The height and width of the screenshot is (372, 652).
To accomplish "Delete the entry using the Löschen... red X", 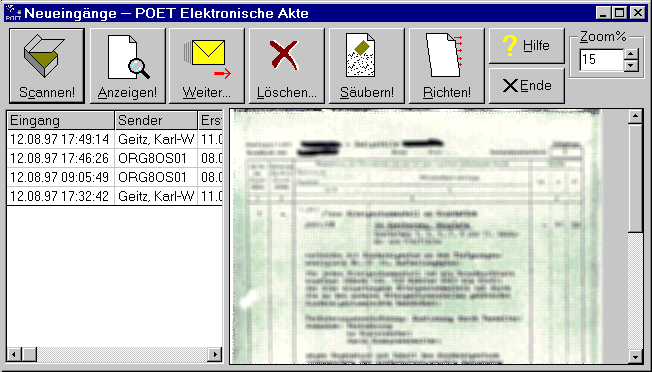I will click(x=286, y=66).
